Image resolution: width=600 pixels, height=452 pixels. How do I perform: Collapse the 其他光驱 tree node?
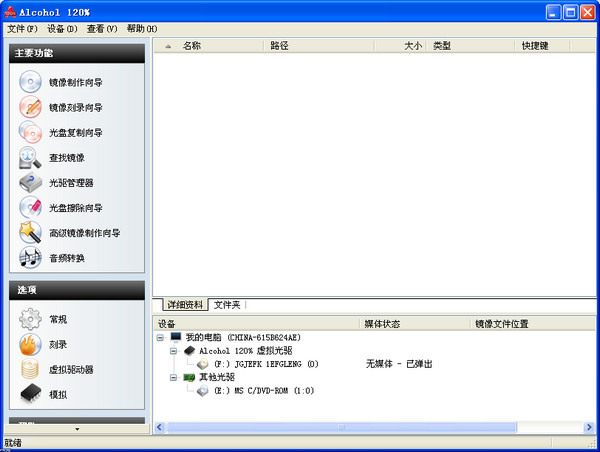pos(174,377)
